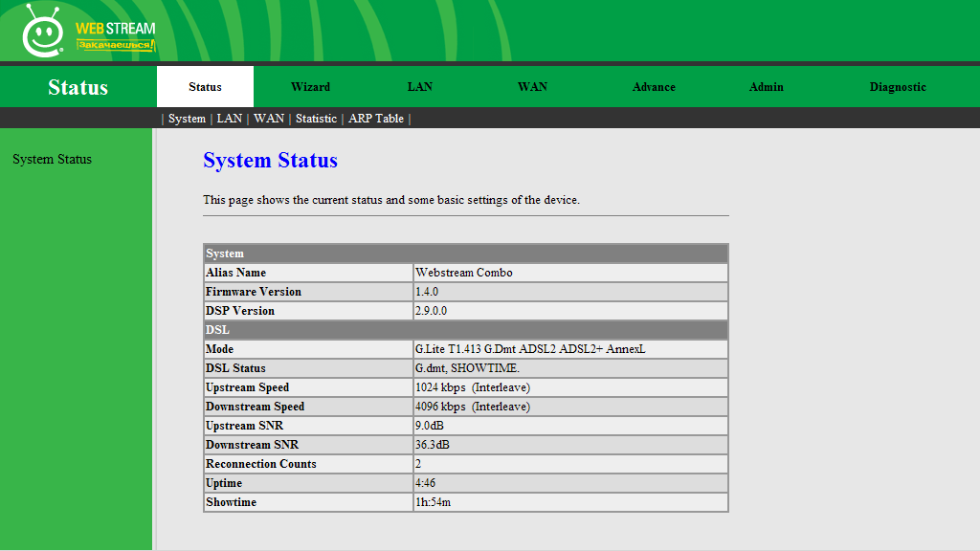Click the Firmware Version value 1.4.0

(427, 292)
